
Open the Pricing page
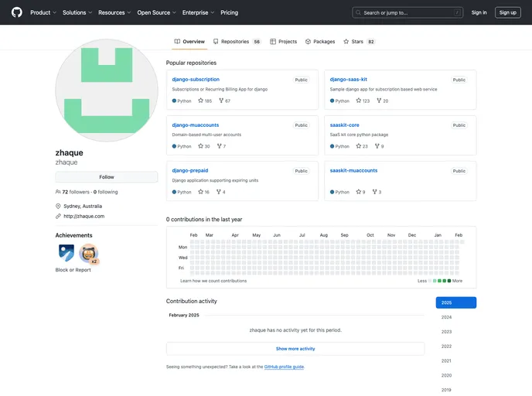point(230,12)
